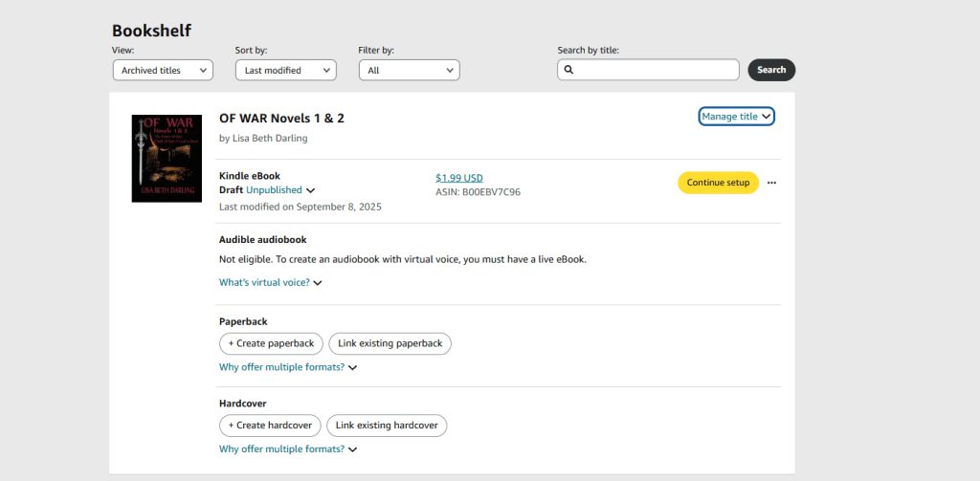Click the Search button
Screen dimensions: 980x481
(770, 70)
